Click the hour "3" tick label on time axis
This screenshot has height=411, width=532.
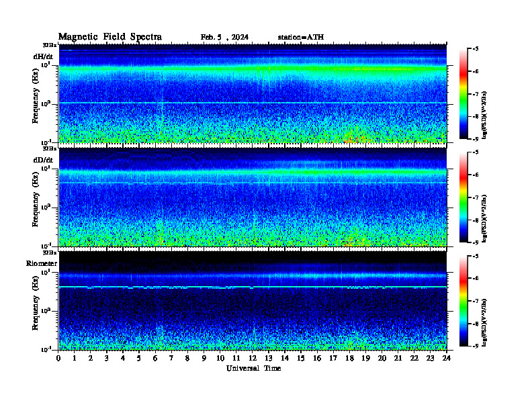107,359
